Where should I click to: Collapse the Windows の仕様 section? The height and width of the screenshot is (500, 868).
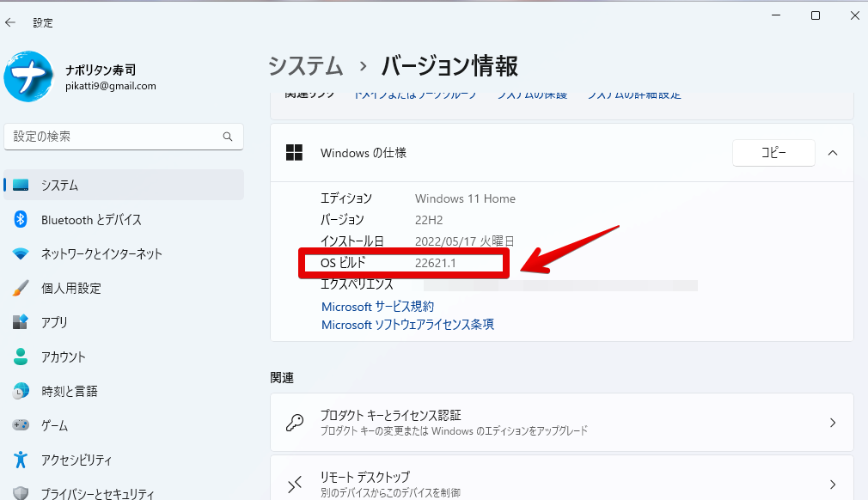tap(833, 153)
